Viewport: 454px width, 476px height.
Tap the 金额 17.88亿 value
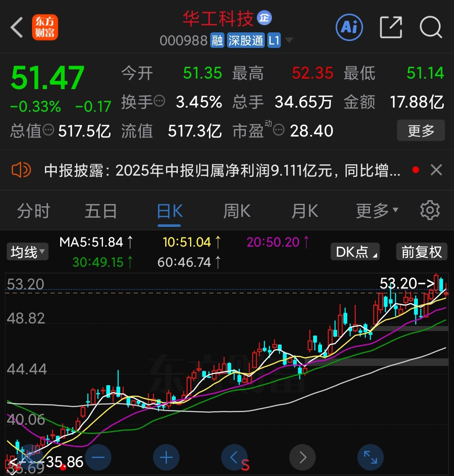coord(417,102)
